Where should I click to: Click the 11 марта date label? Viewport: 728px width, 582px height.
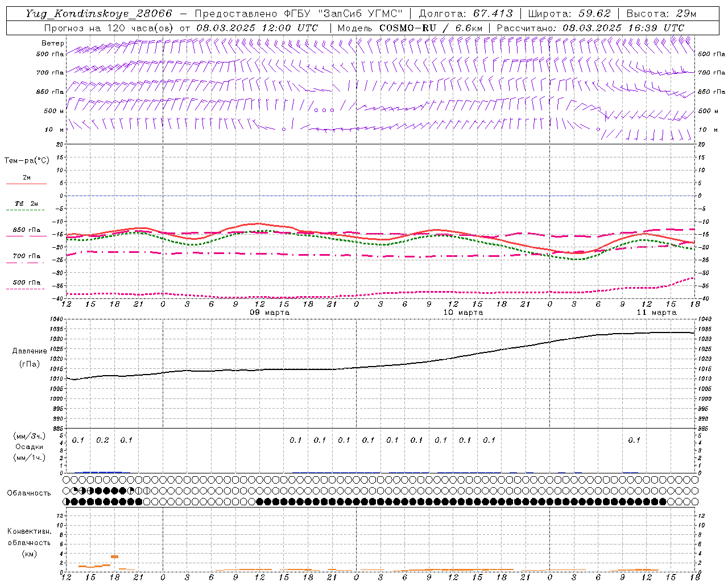coord(656,312)
